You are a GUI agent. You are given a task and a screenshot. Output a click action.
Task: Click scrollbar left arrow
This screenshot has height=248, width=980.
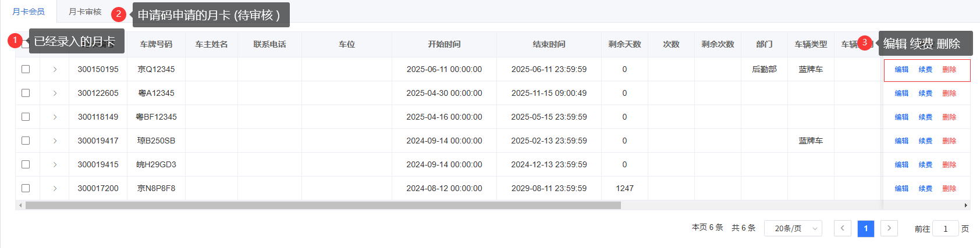(20, 205)
